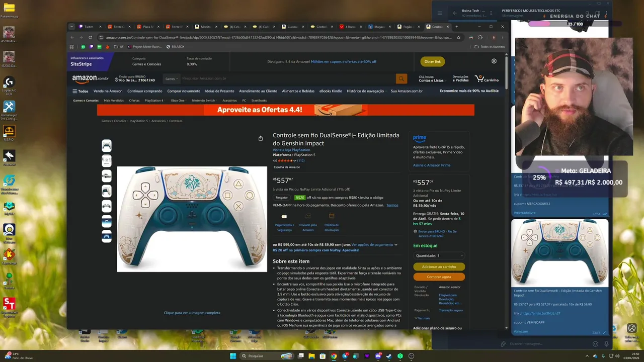Click the attach paperclip icon in Telegram
Viewport: 644px width, 362px height.
(x=503, y=344)
